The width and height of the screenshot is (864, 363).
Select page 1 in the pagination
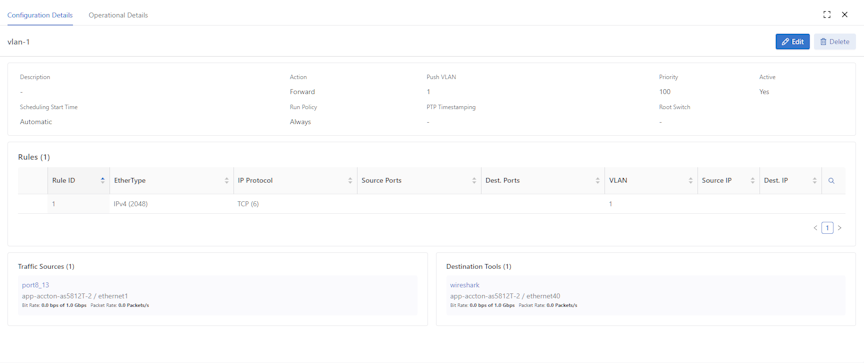[827, 227]
